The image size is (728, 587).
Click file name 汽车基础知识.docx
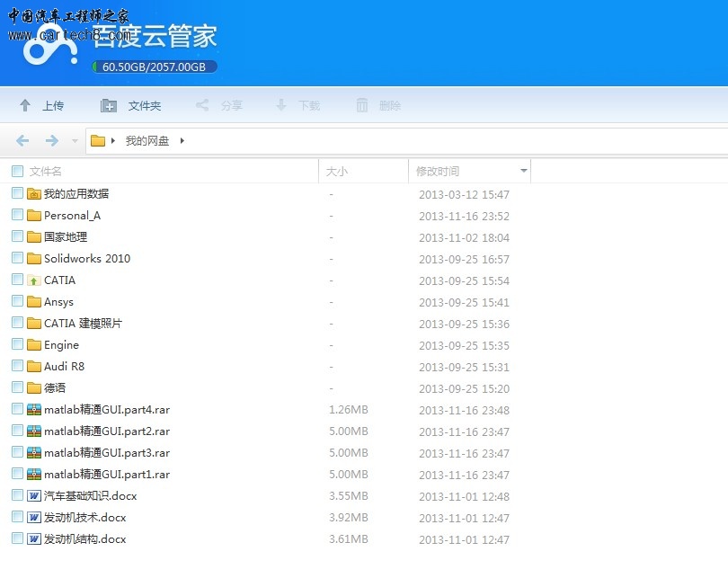pos(91,496)
